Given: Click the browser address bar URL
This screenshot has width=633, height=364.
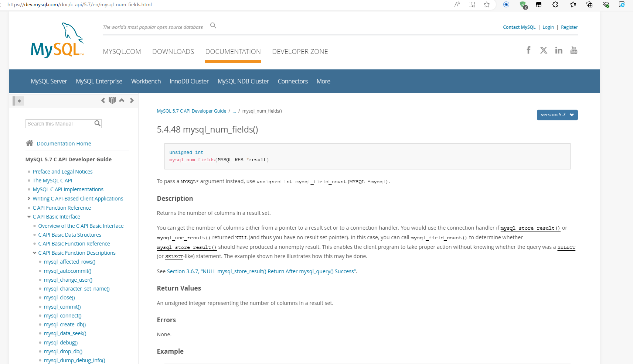Looking at the screenshot, I should coord(79,4).
